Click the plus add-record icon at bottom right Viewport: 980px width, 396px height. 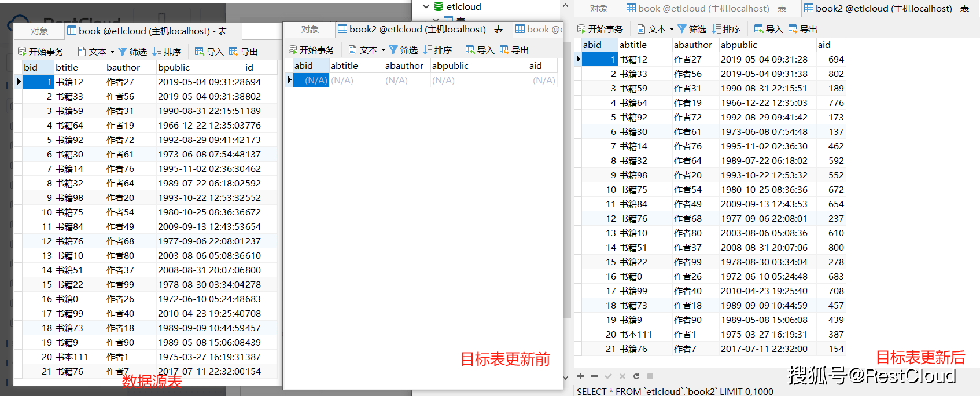tap(580, 376)
